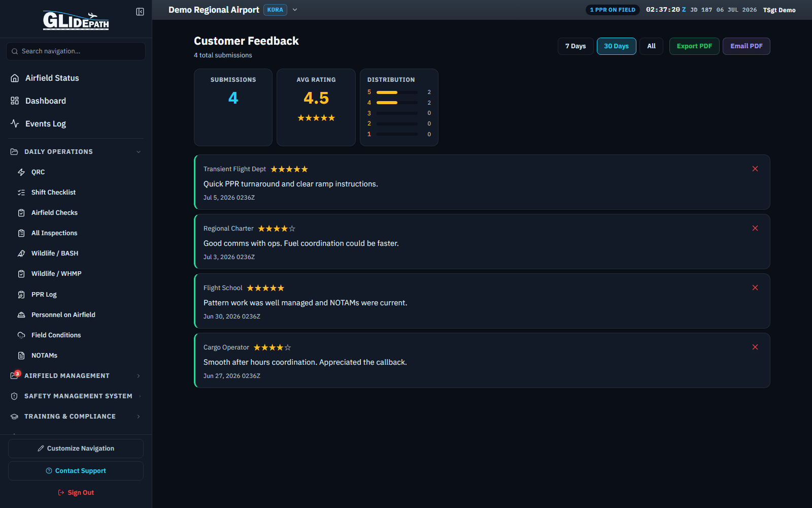
Task: Click the Safety Management System shield icon
Action: tap(14, 396)
